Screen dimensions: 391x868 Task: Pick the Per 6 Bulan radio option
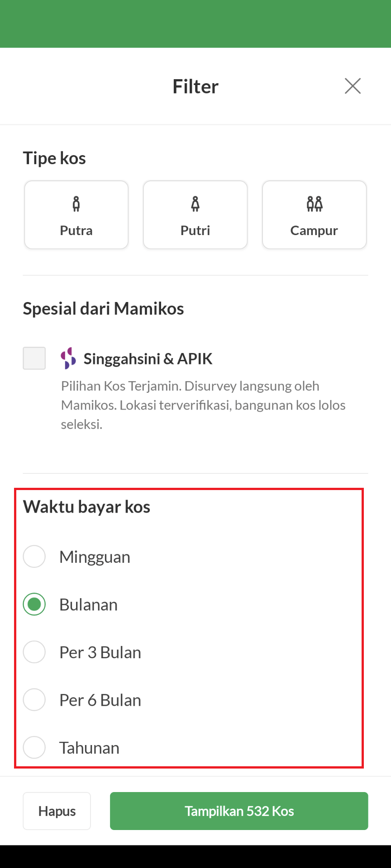click(34, 700)
